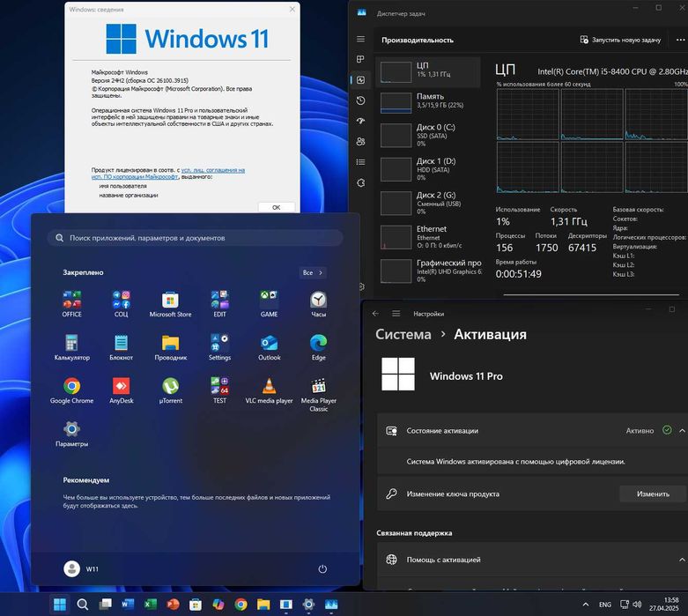Image resolution: width=688 pixels, height=616 pixels.
Task: Open Блокнот notepad app
Action: click(x=121, y=347)
